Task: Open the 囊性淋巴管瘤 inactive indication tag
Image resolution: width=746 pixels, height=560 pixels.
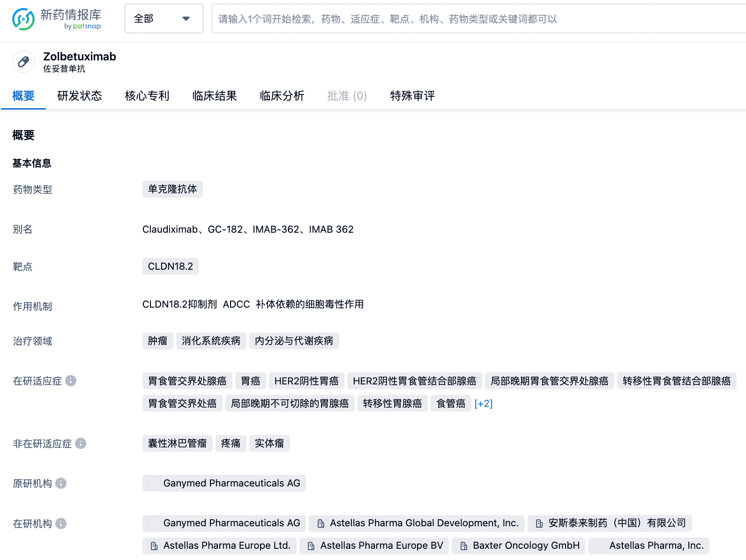Action: pos(178,443)
